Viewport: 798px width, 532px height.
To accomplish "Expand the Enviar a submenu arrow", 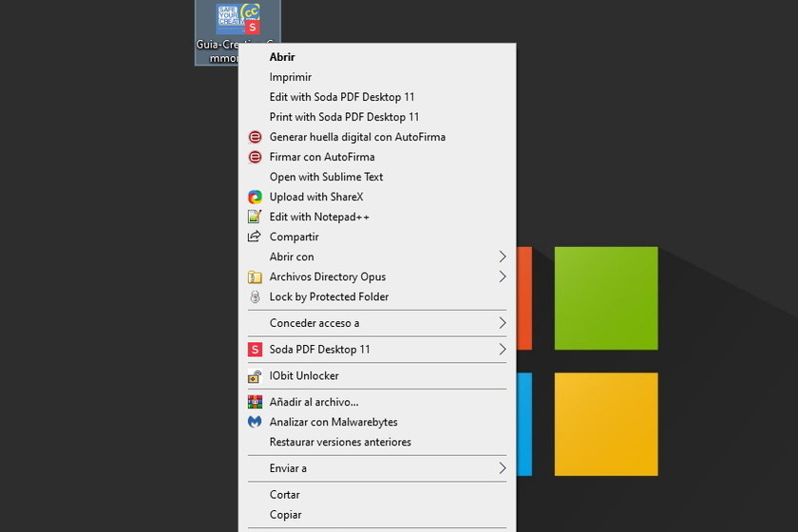I will [503, 468].
